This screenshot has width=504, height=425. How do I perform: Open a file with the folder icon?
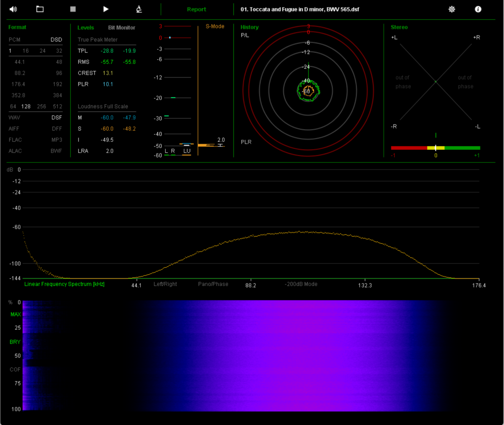click(40, 9)
